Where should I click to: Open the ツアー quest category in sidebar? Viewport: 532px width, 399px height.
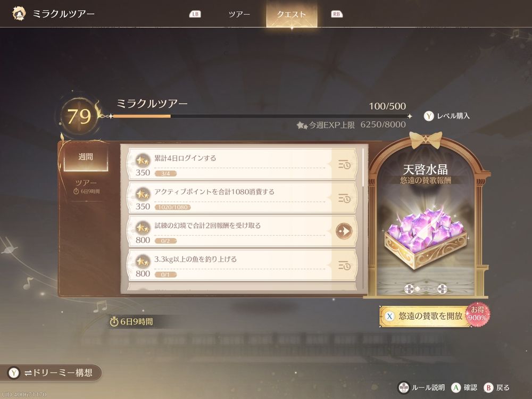pyautogui.click(x=86, y=186)
